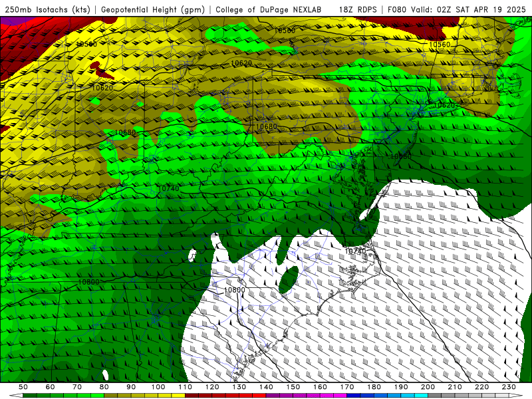
Task: Click the "Valid: 02Z SAT APR 19 2025" text
Action: [x=468, y=10]
